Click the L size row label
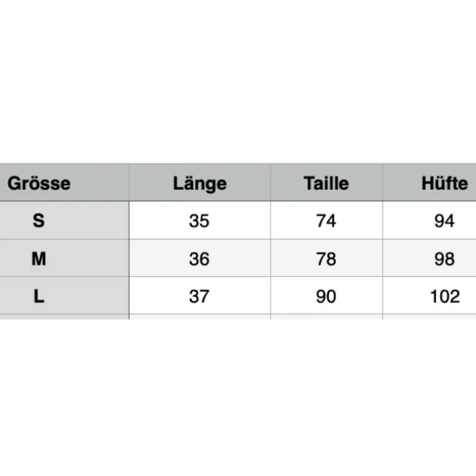 [x=39, y=296]
